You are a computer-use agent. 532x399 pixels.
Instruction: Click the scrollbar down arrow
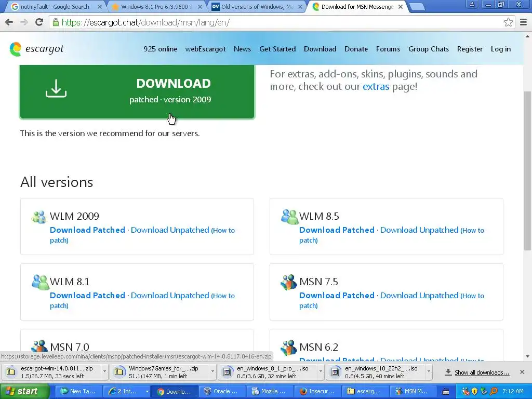pos(528,356)
